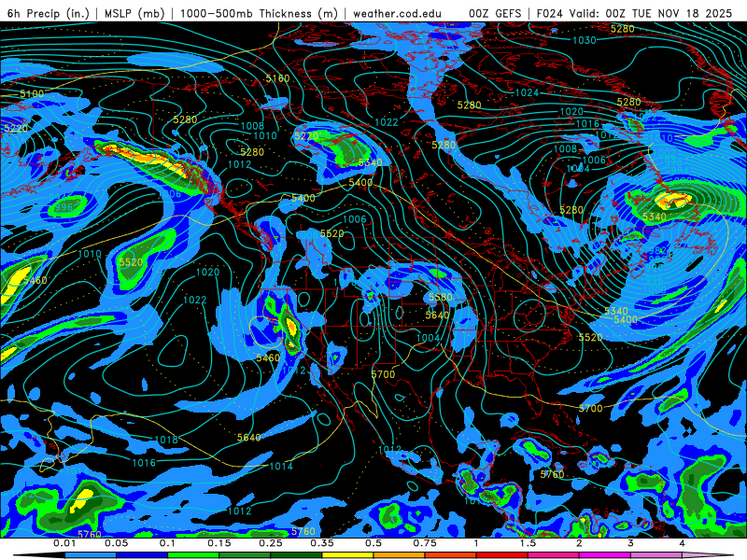The width and height of the screenshot is (747, 560).
Task: Click the 0.75 legend value
Action: pos(425,543)
